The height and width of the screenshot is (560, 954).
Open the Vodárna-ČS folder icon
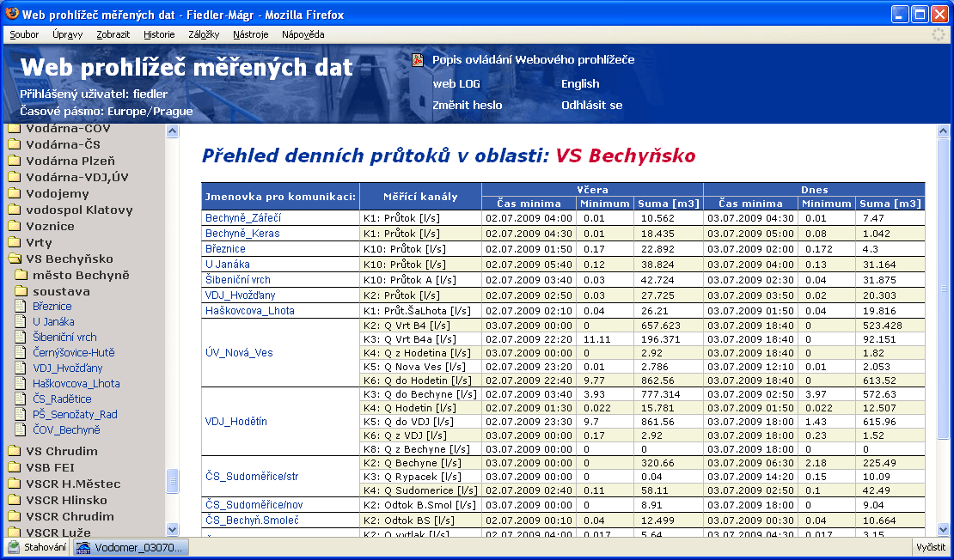15,144
